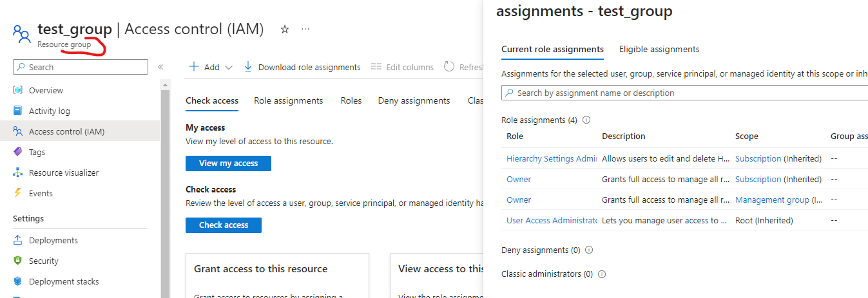Open User Access Administrator role link
Image resolution: width=868 pixels, height=298 pixels.
551,220
